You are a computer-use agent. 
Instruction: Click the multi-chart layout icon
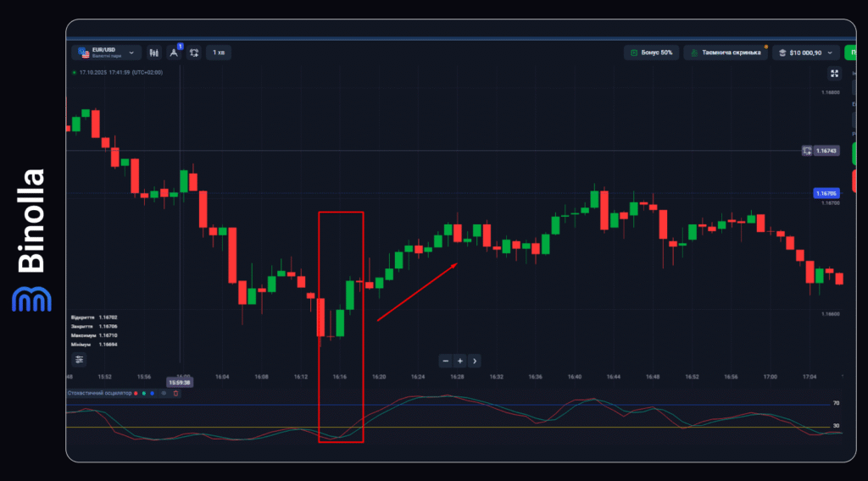click(194, 53)
